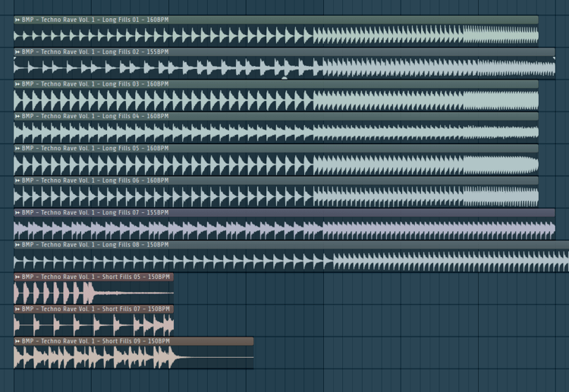Click the Long Fills 05 waveform
Viewport: 569px width, 392px height.
point(276,165)
